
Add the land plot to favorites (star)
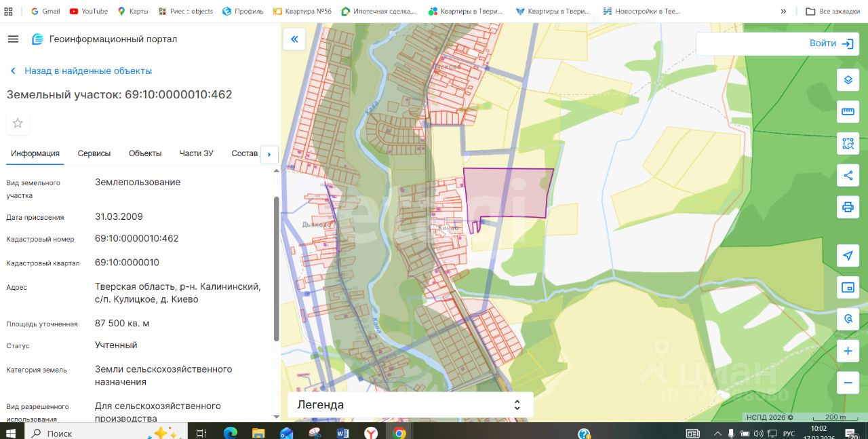[x=18, y=123]
